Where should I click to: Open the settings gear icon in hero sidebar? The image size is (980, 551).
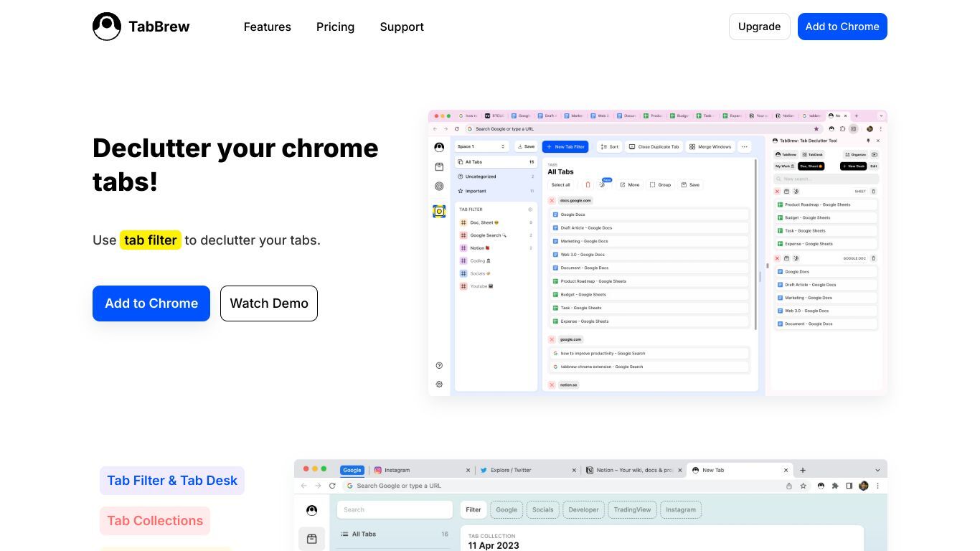(x=439, y=384)
